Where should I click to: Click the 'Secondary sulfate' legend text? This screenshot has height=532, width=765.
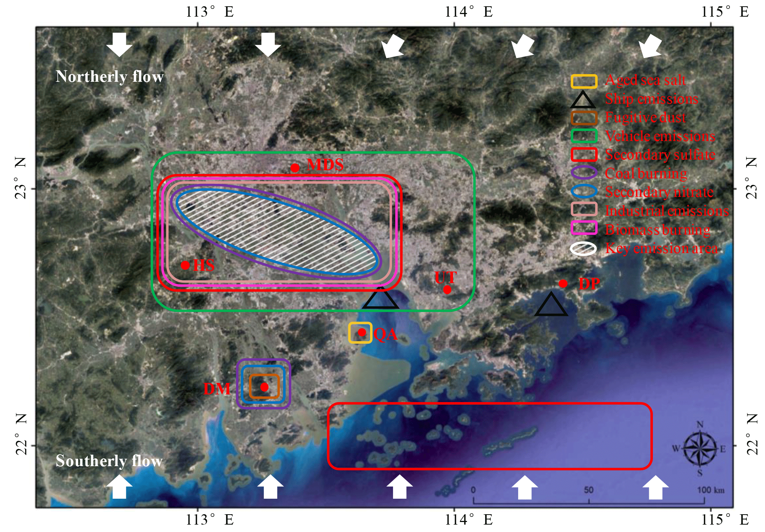click(660, 155)
